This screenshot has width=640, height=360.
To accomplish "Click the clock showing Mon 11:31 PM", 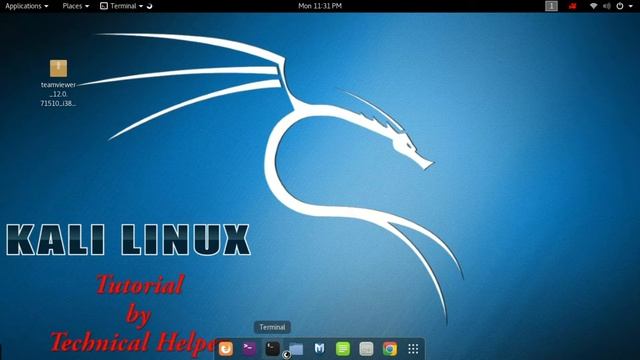I will (x=320, y=6).
